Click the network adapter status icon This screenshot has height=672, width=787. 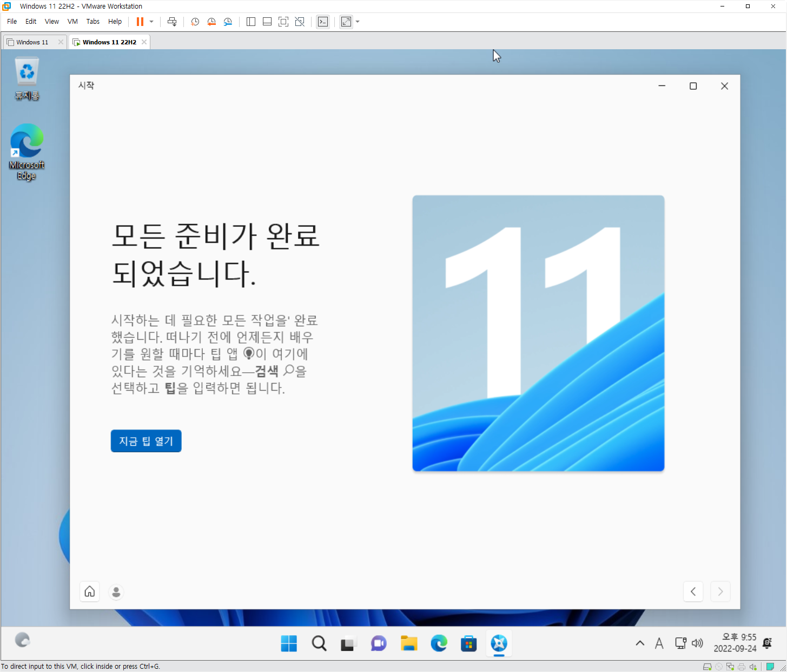click(730, 667)
